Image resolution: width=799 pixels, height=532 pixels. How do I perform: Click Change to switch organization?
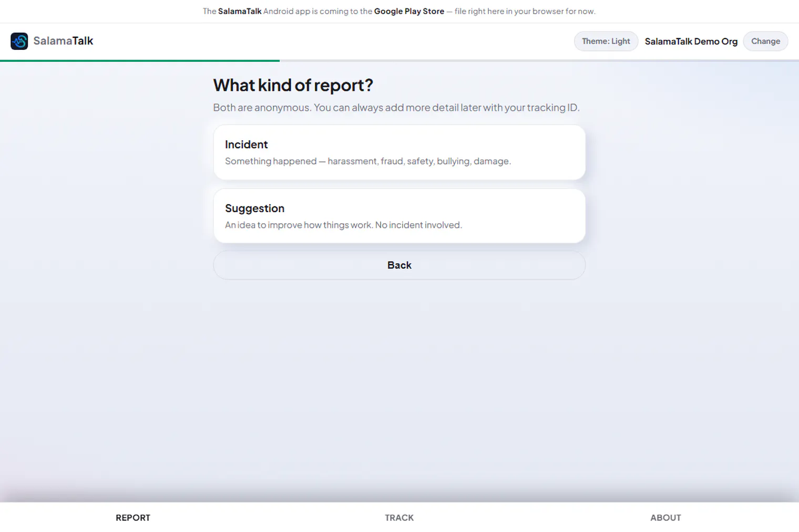[x=765, y=41]
